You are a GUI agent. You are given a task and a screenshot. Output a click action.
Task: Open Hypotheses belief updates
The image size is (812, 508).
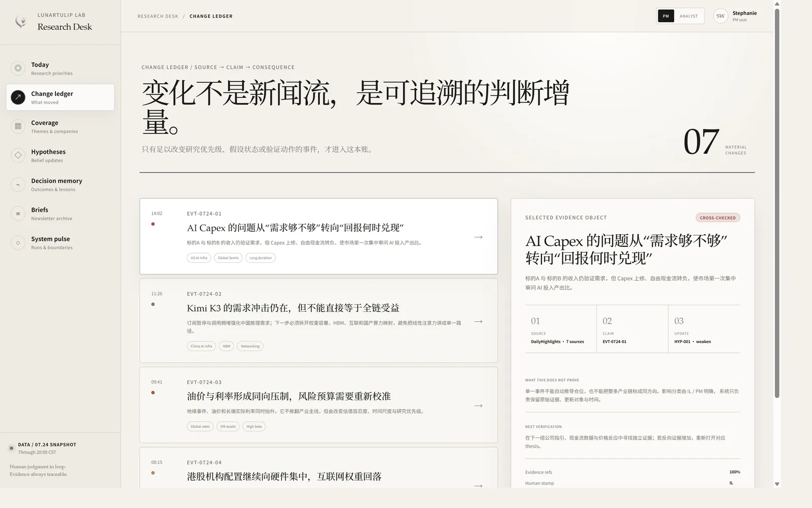pyautogui.click(x=60, y=155)
